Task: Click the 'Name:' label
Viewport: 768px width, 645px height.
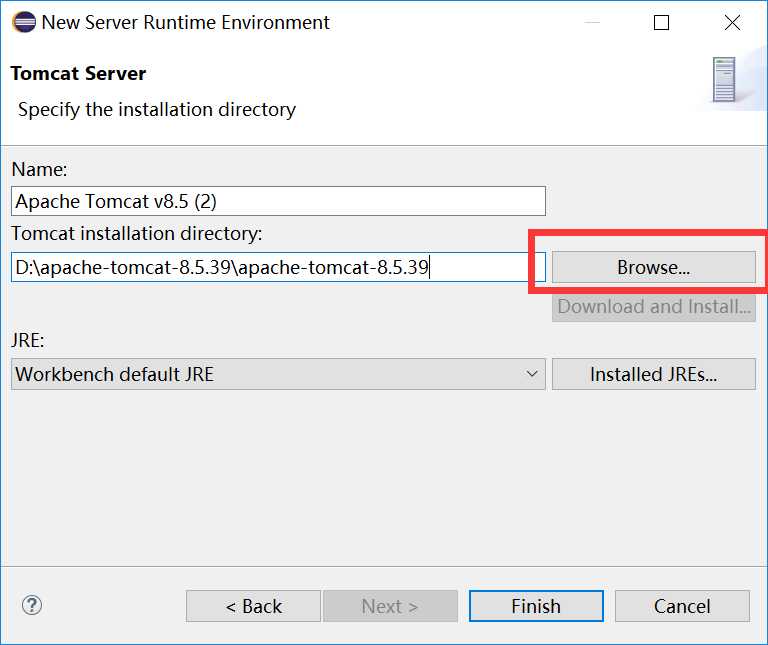Action: (39, 169)
